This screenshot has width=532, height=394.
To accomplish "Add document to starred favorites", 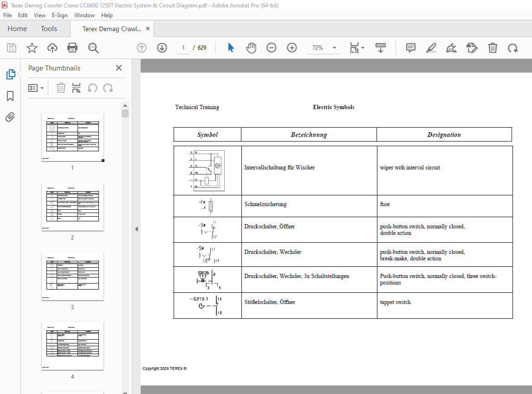I will coord(32,48).
